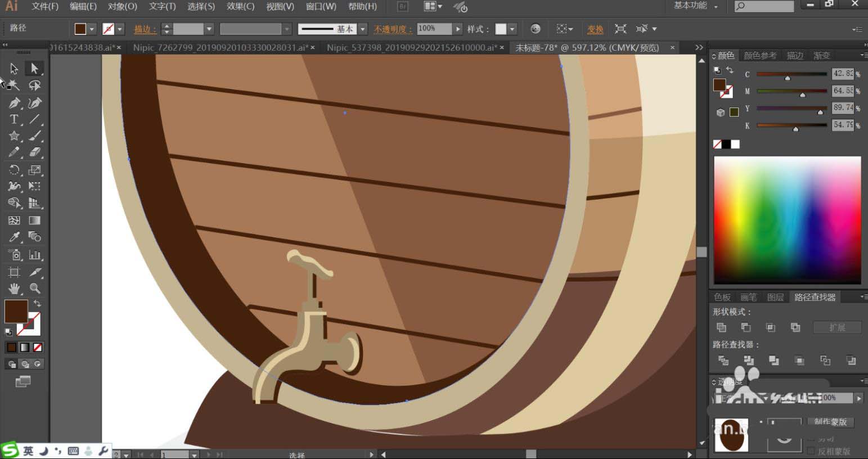Click the 描边 link in control bar

point(145,29)
